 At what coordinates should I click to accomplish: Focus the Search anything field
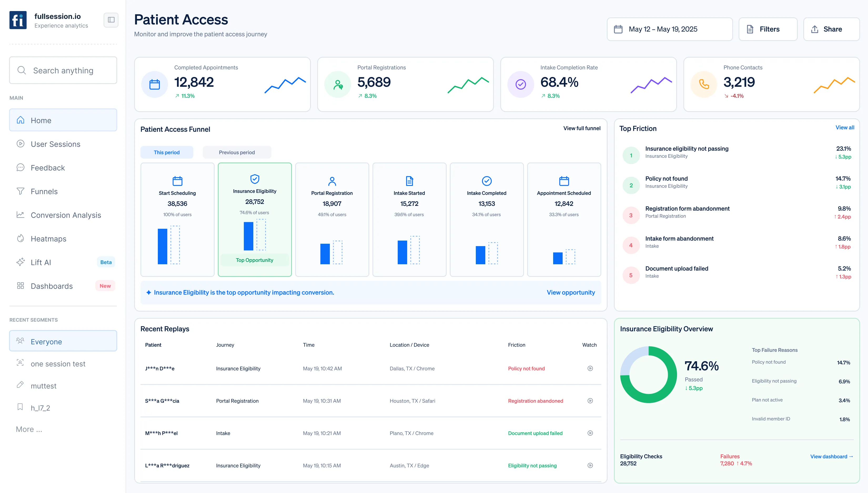(x=63, y=70)
